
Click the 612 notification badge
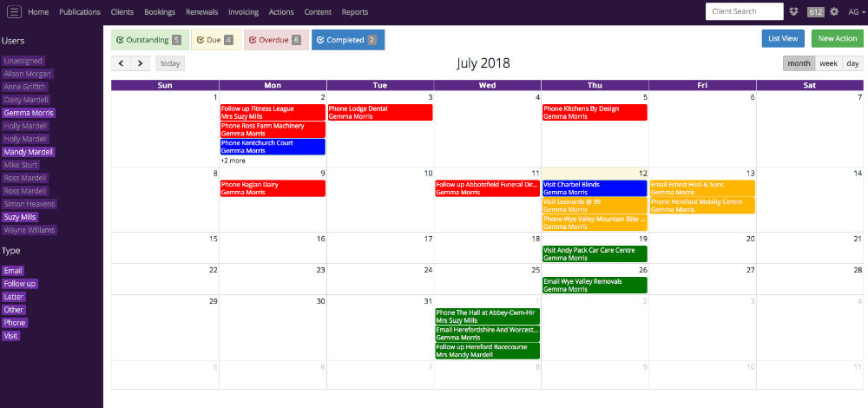coord(815,12)
